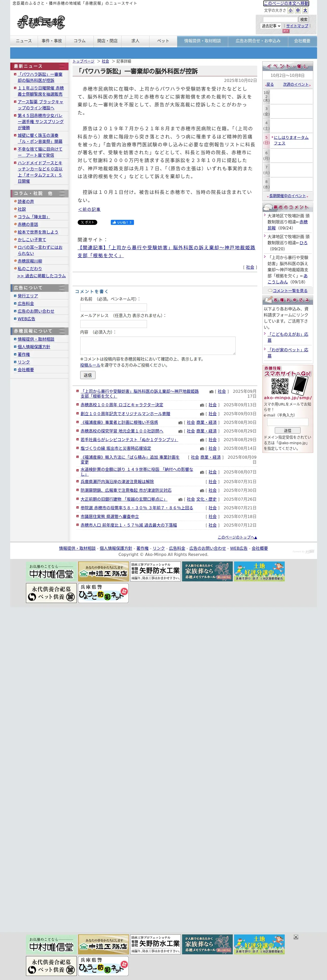Screen dimensions: 327x980
Task: Open the 求人 menu tab
Action: pos(135,41)
